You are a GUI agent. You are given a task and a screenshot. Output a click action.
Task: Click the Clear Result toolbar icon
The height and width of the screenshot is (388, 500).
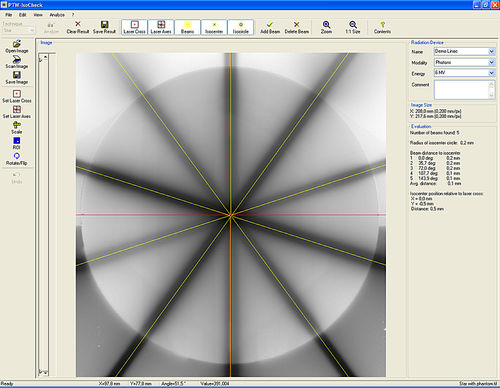[78, 24]
